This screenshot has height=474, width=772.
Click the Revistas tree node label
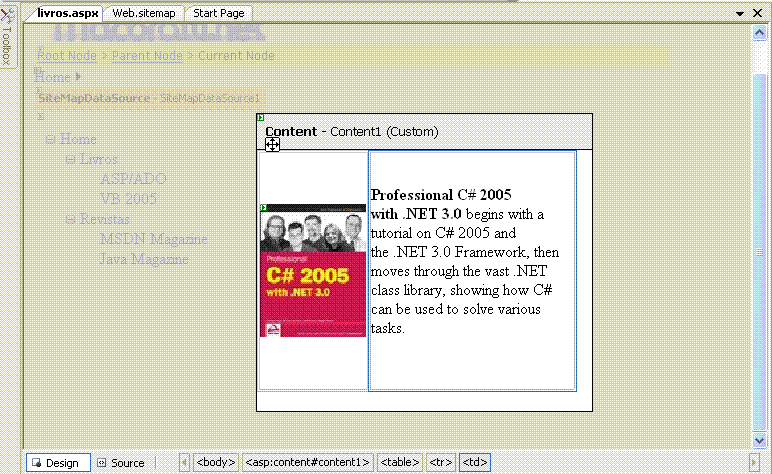[x=105, y=220]
